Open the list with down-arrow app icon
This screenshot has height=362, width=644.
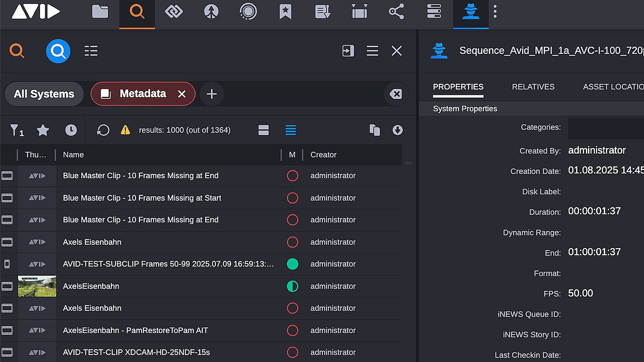pos(323,12)
